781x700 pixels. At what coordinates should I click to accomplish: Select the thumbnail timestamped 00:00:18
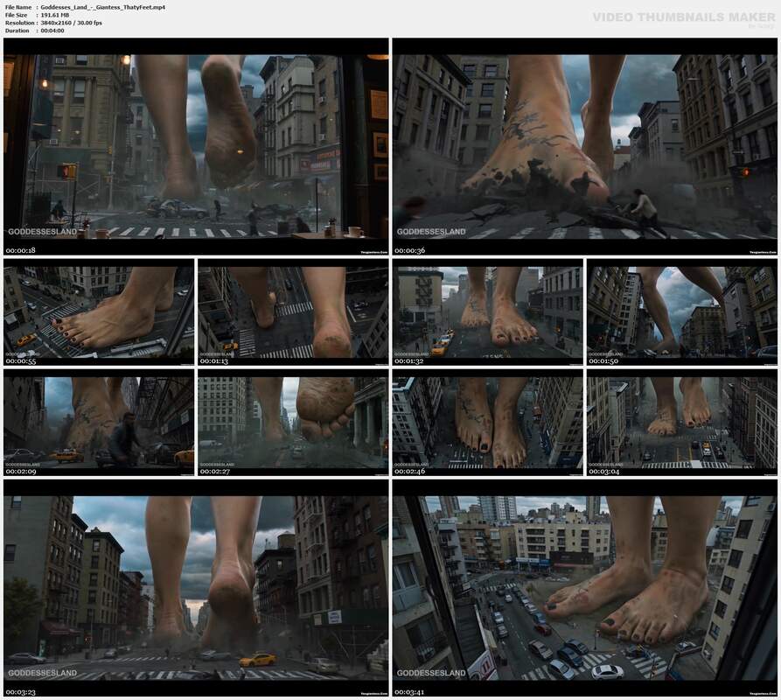click(x=196, y=146)
